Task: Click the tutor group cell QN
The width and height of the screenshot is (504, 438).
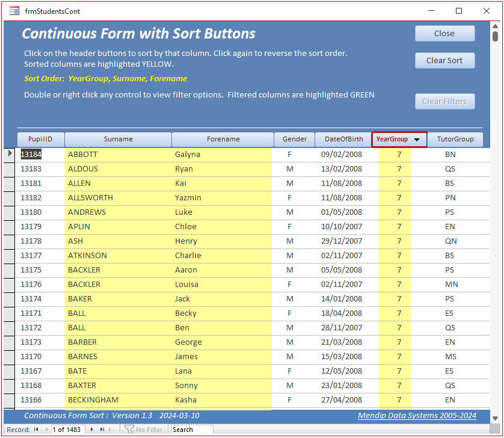Action: tap(450, 241)
